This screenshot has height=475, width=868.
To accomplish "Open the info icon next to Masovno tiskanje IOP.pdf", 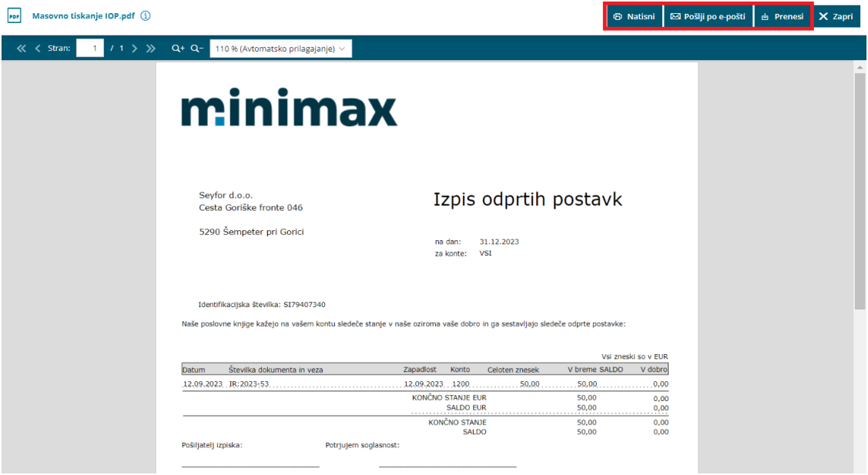I will pyautogui.click(x=146, y=15).
